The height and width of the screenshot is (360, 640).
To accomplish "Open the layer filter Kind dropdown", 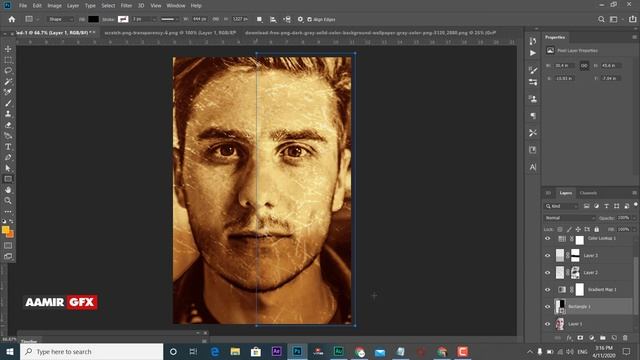I will tap(562, 206).
